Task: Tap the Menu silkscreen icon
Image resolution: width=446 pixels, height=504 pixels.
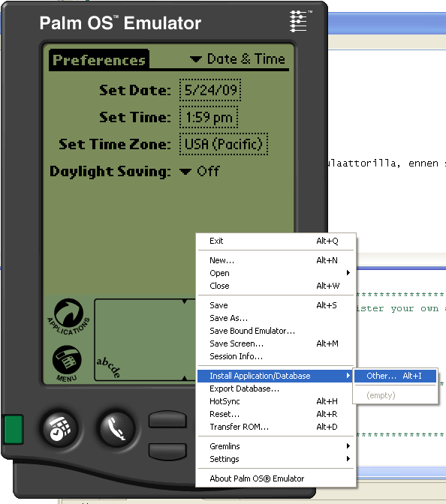Action: click(x=67, y=363)
